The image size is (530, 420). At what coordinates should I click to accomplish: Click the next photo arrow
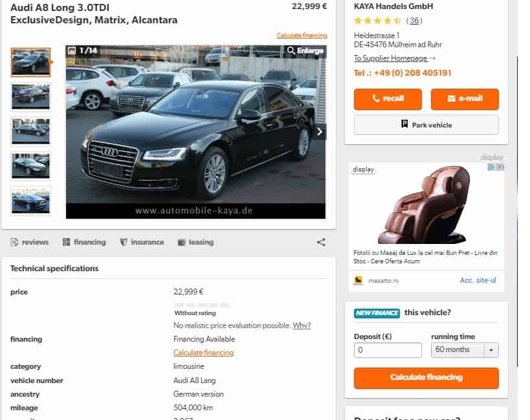pyautogui.click(x=319, y=130)
